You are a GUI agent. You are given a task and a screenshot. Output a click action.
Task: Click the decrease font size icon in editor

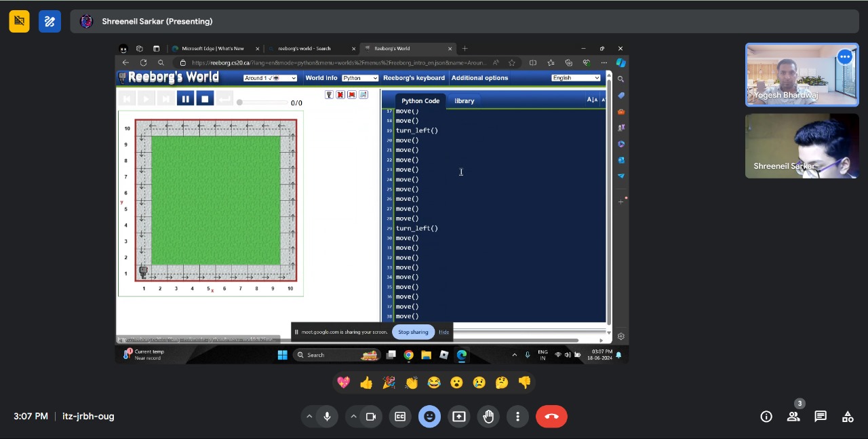pos(592,100)
